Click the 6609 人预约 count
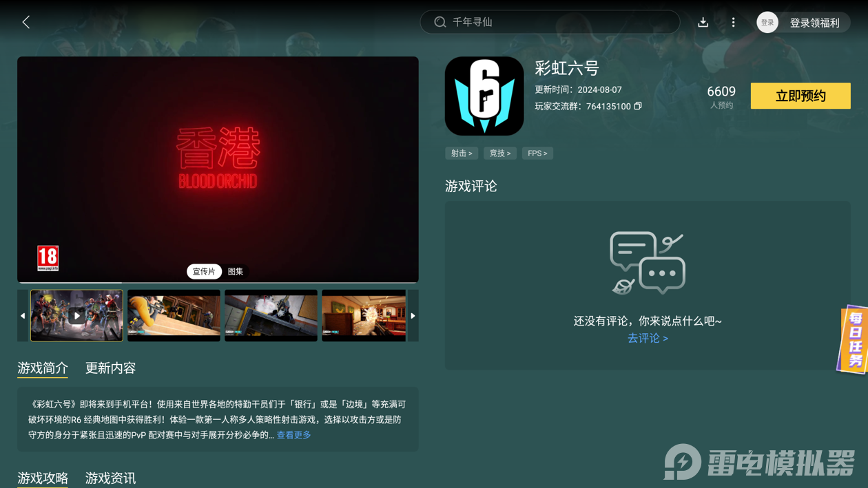The height and width of the screenshot is (488, 868). 721,96
